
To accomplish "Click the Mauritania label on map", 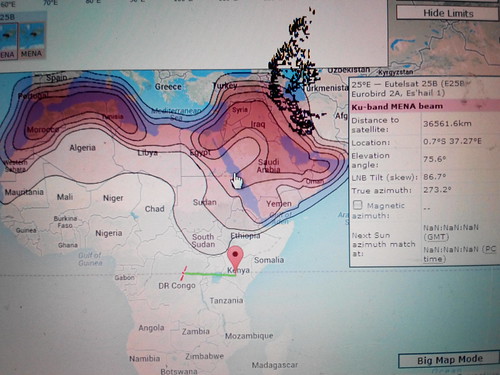I will 24,192.
